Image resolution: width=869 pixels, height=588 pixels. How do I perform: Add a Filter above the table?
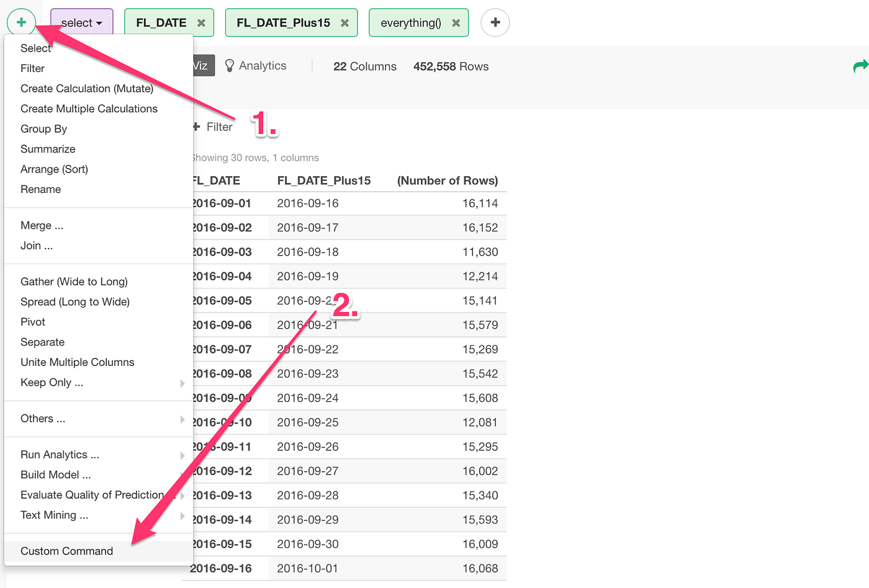tap(213, 127)
